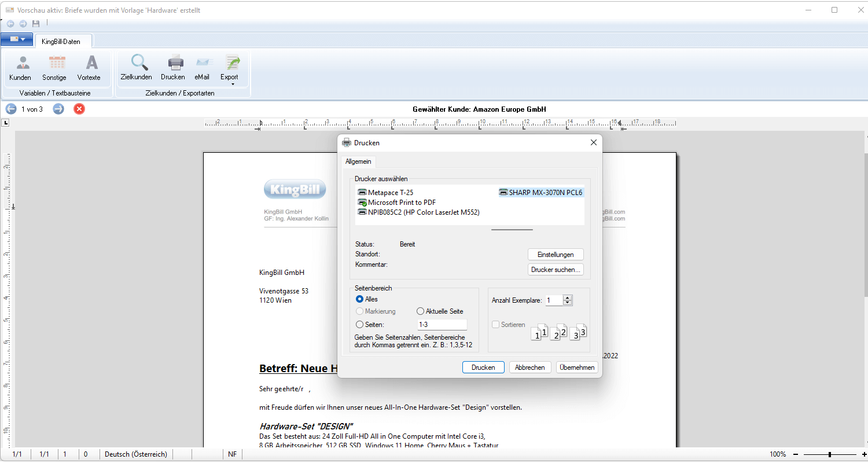This screenshot has height=463, width=868.
Task: Click the Übernehmen button
Action: [577, 368]
